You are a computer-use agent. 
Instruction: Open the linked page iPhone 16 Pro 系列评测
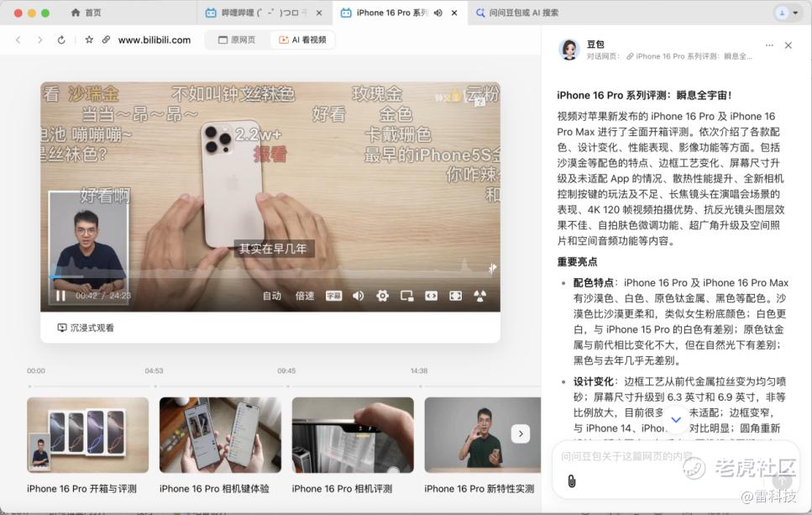pyautogui.click(x=689, y=56)
